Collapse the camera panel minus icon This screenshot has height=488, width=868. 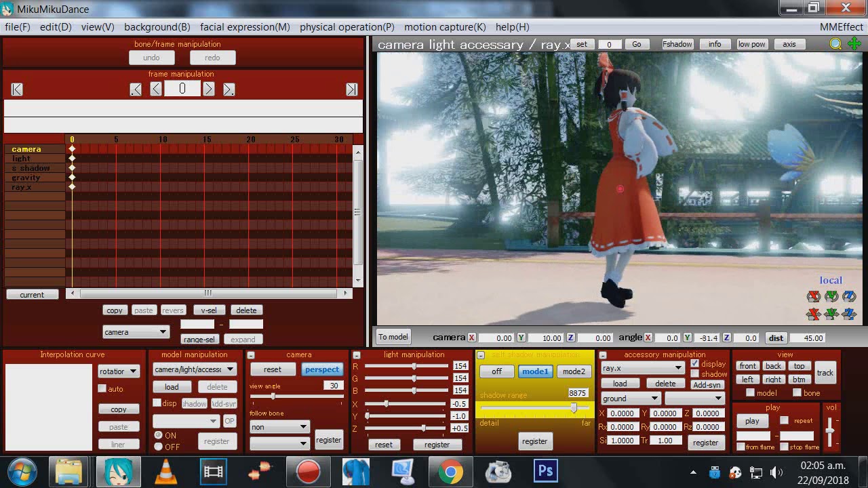[251, 355]
